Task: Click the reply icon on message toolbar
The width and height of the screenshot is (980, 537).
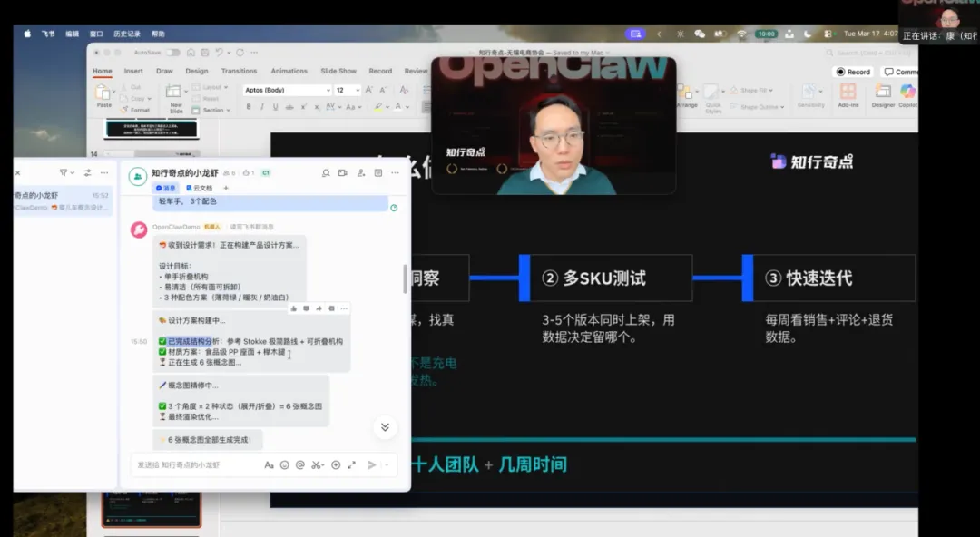Action: click(x=307, y=308)
